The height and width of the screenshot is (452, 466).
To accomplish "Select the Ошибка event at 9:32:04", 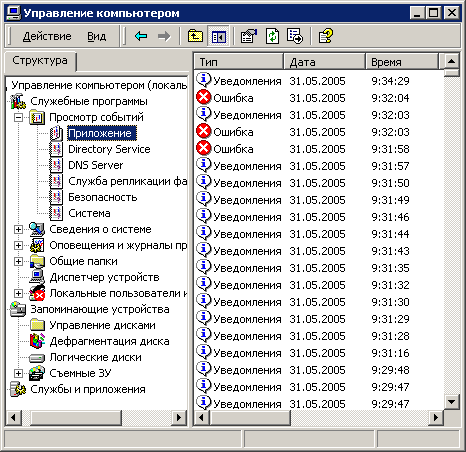I will (318, 98).
